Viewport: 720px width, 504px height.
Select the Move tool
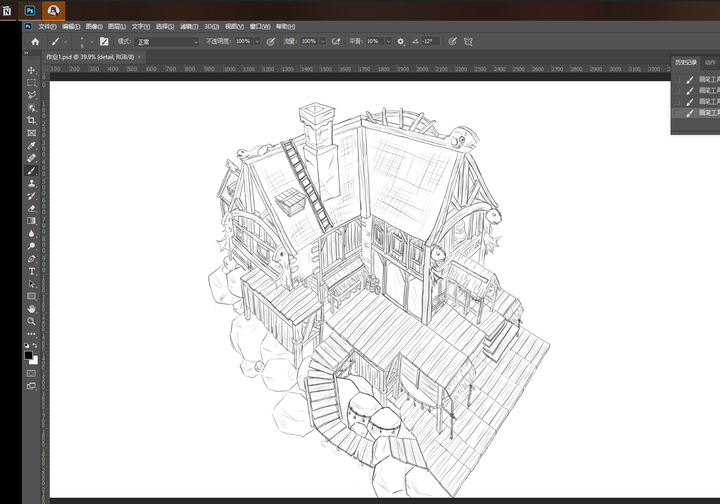point(32,70)
